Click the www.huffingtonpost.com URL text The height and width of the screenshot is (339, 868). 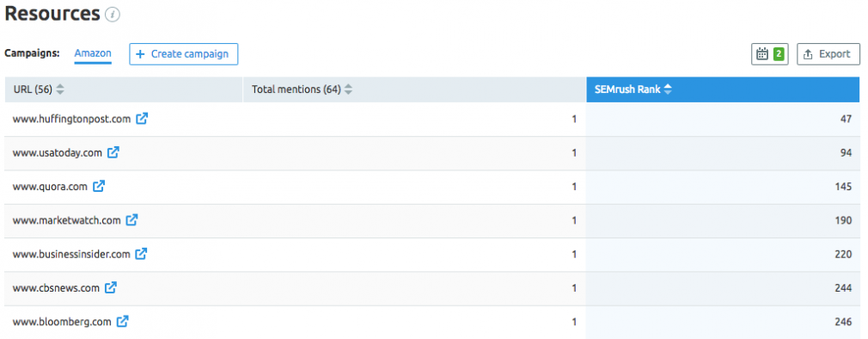[72, 119]
